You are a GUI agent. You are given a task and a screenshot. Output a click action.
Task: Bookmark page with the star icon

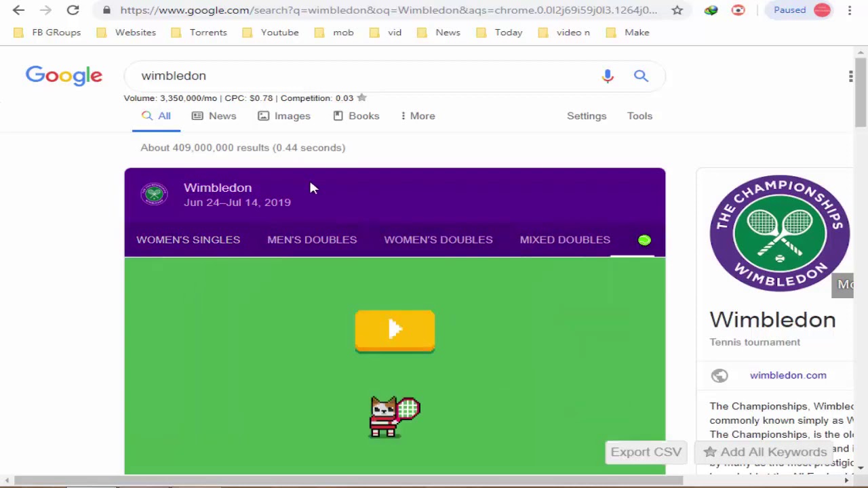677,10
